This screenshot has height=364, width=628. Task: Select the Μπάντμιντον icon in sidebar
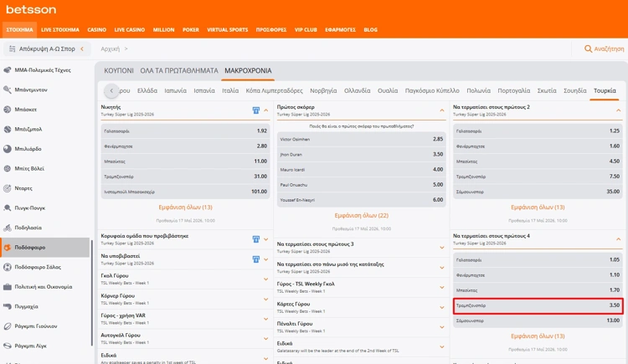(x=8, y=90)
